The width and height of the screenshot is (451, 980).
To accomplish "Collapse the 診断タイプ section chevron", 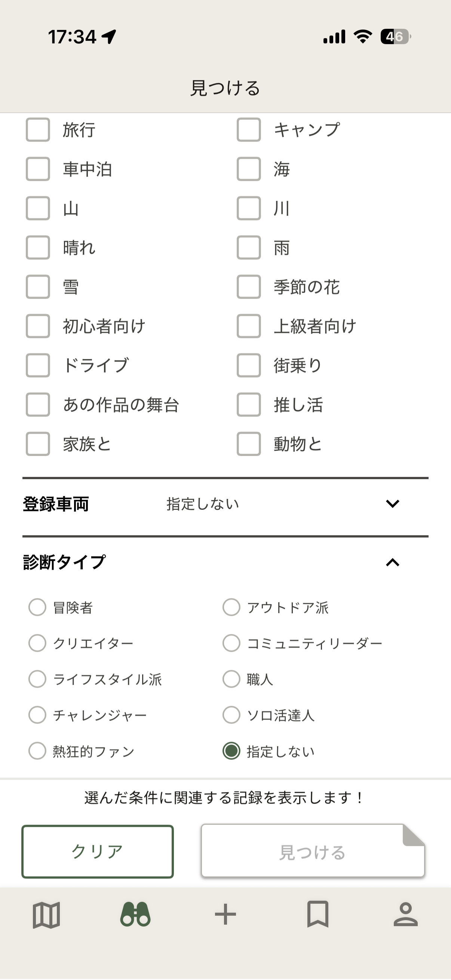I will [392, 562].
